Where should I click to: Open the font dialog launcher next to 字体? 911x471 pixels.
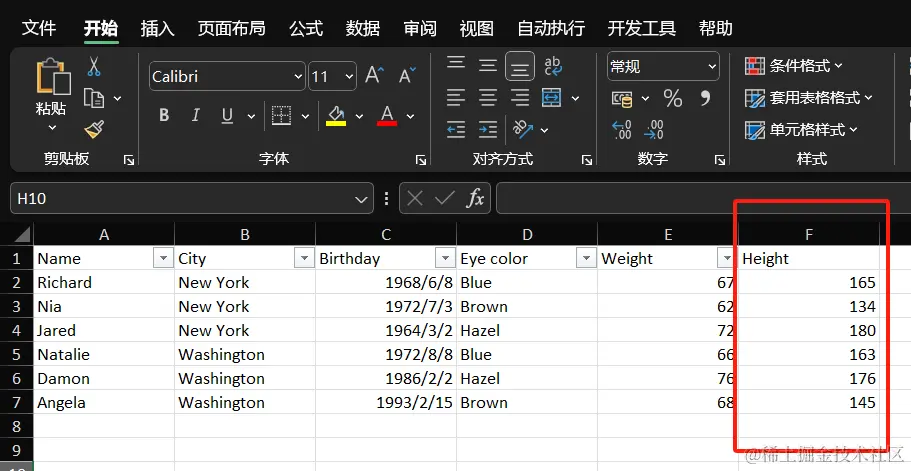click(x=421, y=160)
